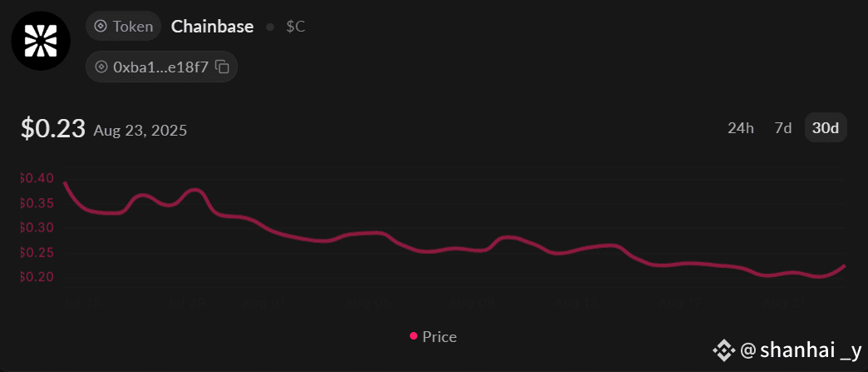Click the dot separator before $C
The height and width of the screenshot is (372, 868).
[x=270, y=27]
